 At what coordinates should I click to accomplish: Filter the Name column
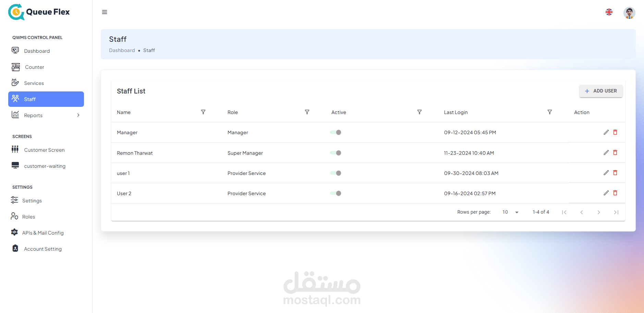coord(203,112)
